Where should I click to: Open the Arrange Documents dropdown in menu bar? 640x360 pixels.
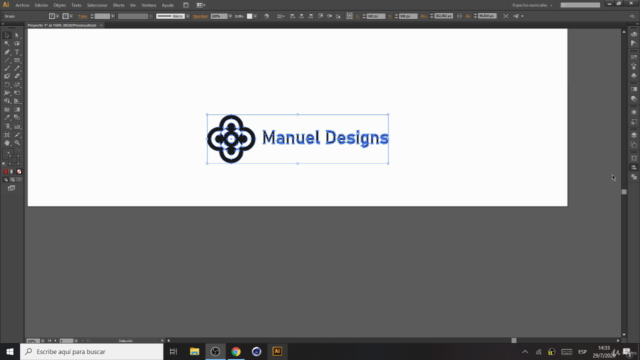coord(201,5)
